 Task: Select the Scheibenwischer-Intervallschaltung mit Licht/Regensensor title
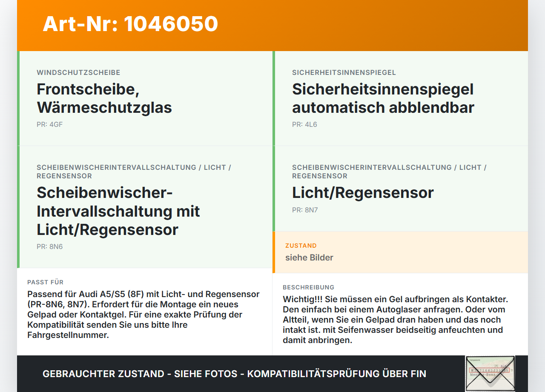pos(118,211)
